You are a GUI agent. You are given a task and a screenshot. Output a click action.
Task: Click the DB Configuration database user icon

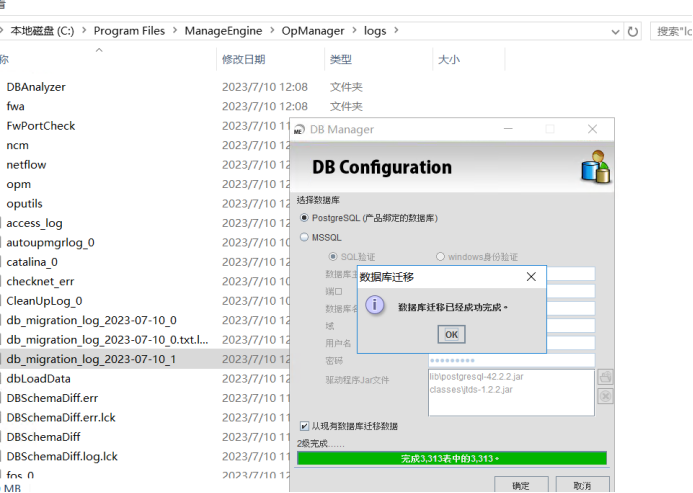pyautogui.click(x=595, y=167)
